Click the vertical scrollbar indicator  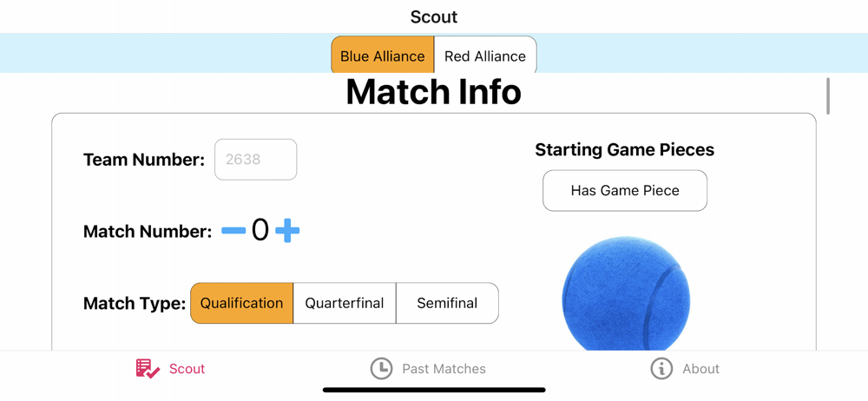tap(828, 95)
